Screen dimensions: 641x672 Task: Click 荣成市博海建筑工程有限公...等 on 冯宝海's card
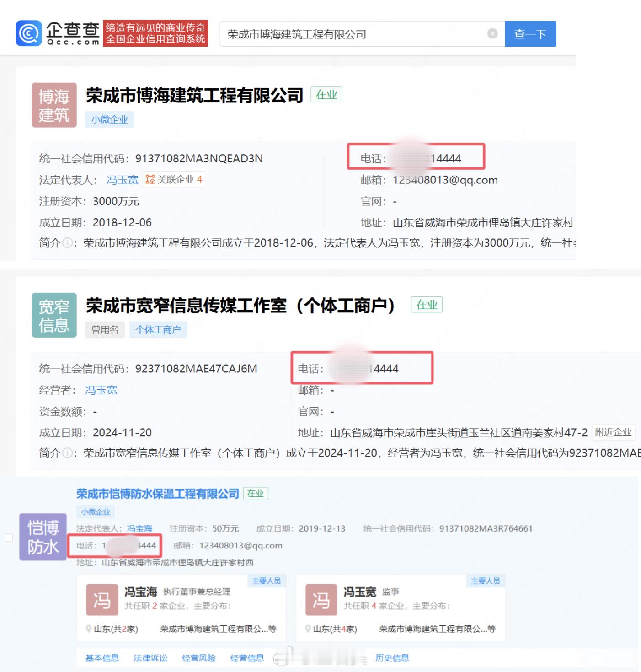point(219,629)
